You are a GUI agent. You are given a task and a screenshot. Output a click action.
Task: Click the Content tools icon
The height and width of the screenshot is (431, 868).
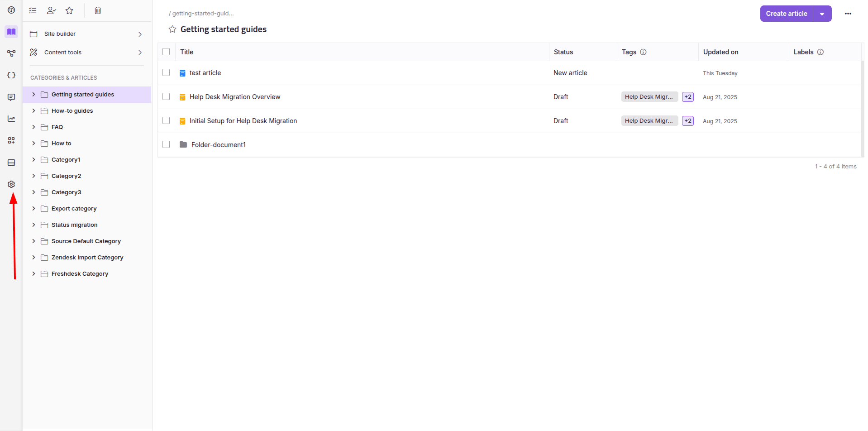[33, 53]
